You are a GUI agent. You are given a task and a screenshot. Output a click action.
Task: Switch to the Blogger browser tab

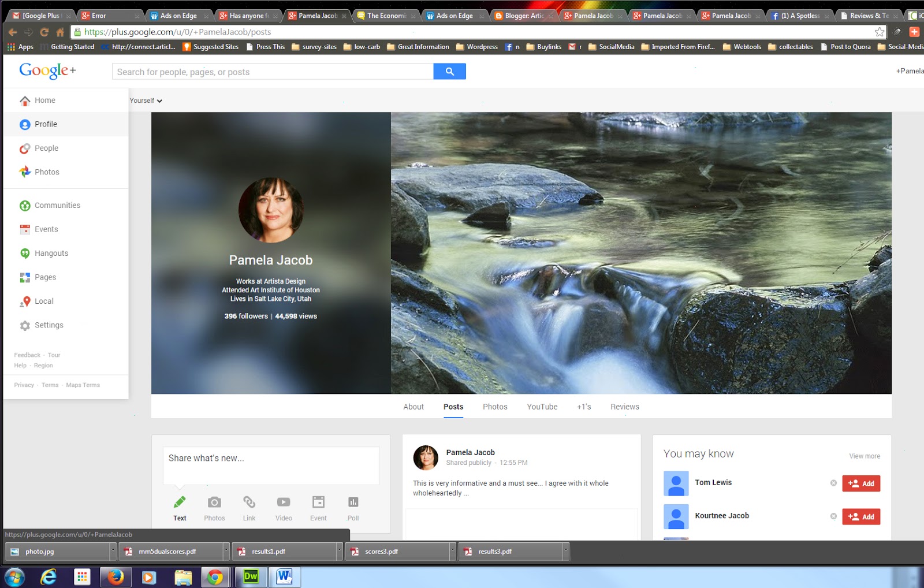tap(524, 16)
